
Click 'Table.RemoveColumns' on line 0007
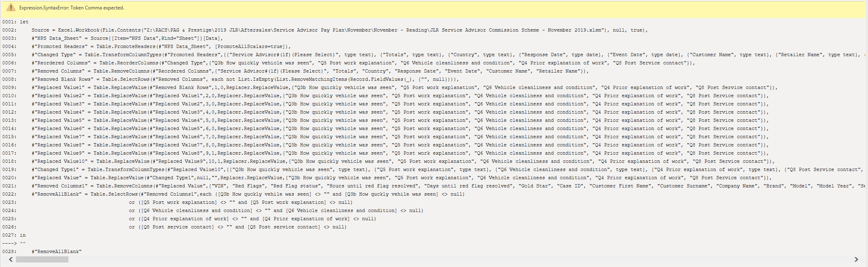coord(121,71)
